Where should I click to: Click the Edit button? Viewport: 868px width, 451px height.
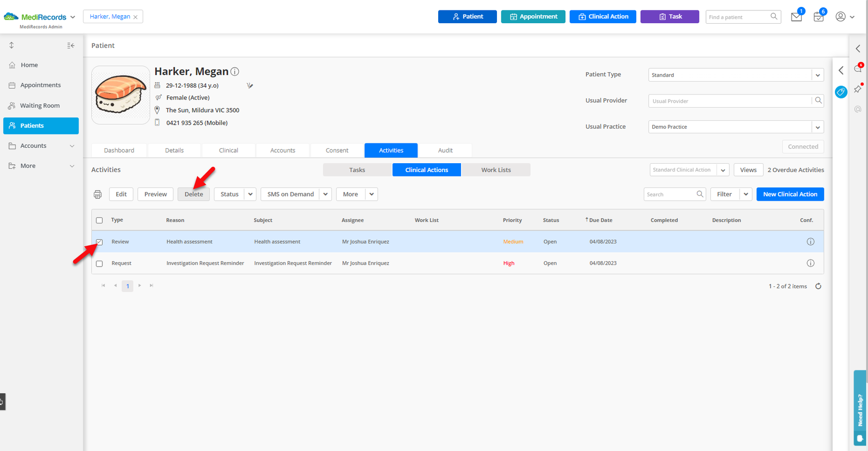click(x=121, y=194)
